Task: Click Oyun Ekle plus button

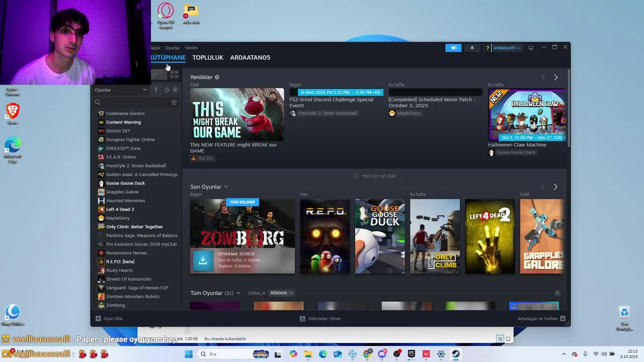Action: coord(109,318)
